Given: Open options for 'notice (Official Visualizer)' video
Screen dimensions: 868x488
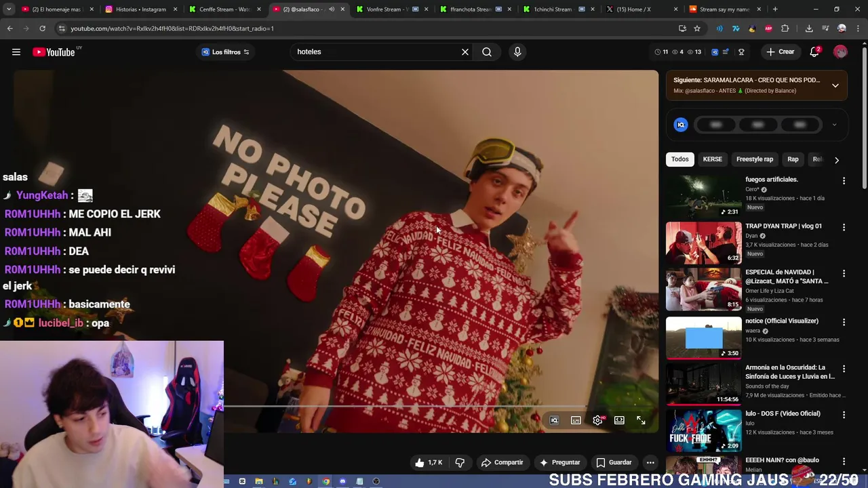Looking at the screenshot, I should point(844,322).
